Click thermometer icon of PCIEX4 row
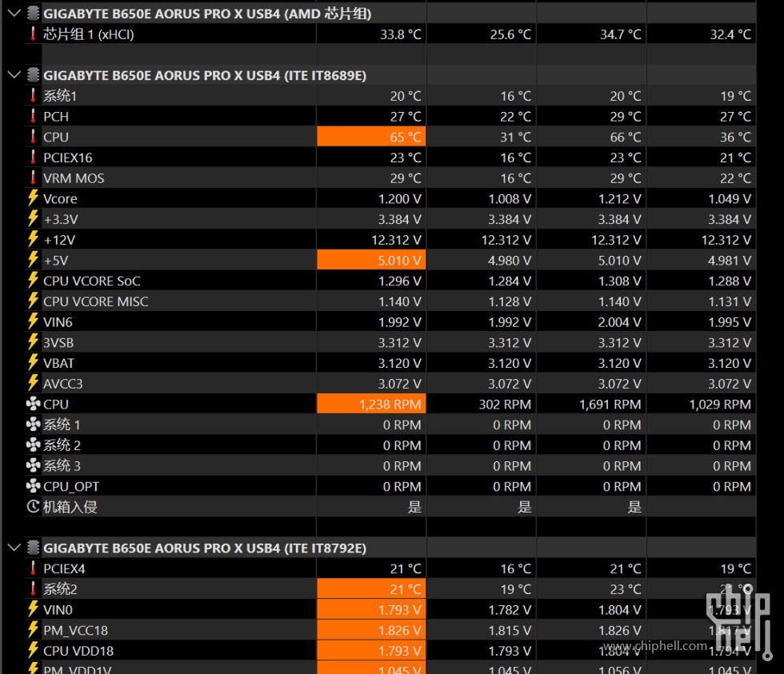The height and width of the screenshot is (674, 784). pyautogui.click(x=33, y=568)
